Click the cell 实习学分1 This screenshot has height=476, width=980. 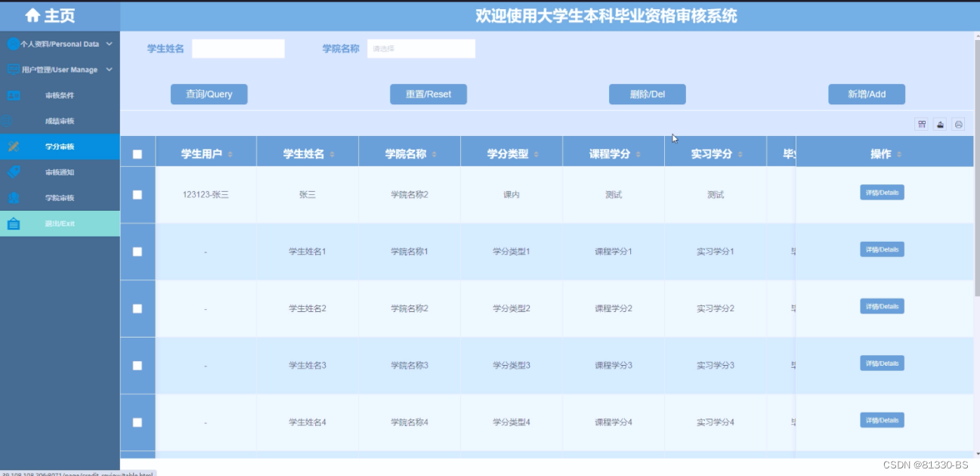(716, 252)
